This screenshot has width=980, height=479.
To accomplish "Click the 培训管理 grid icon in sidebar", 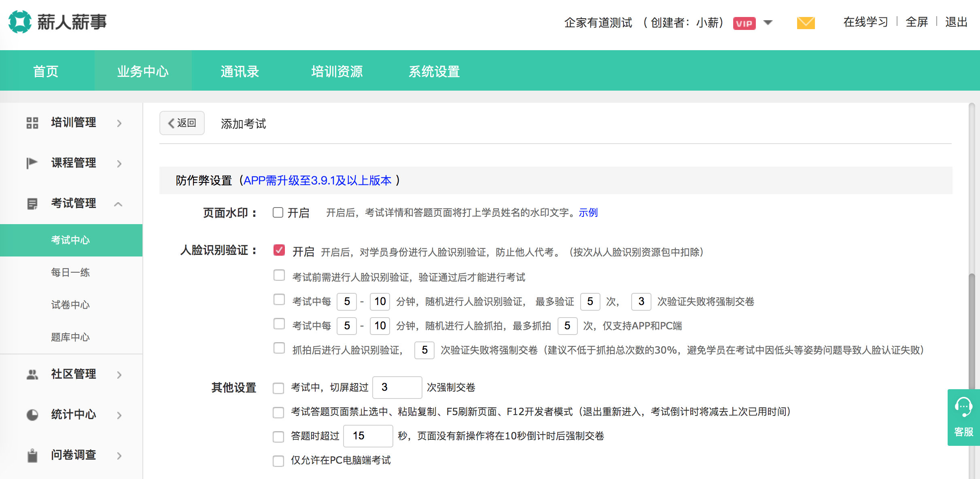I will click(32, 123).
